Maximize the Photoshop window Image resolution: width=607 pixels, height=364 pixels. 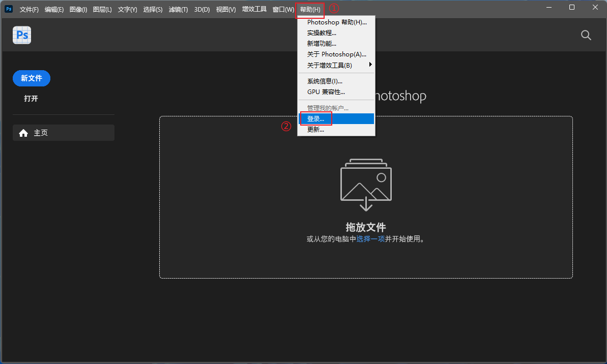tap(572, 7)
